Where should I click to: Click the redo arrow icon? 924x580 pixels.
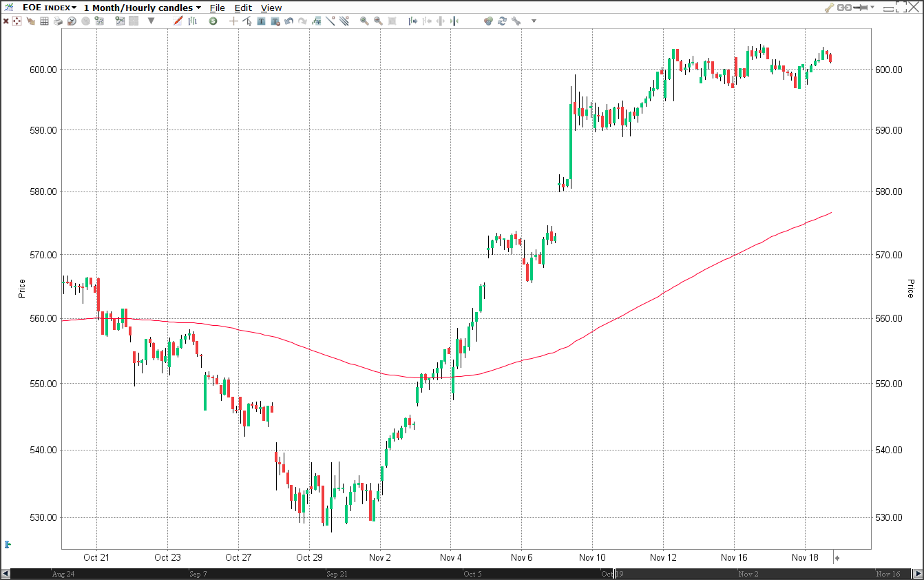tap(302, 21)
